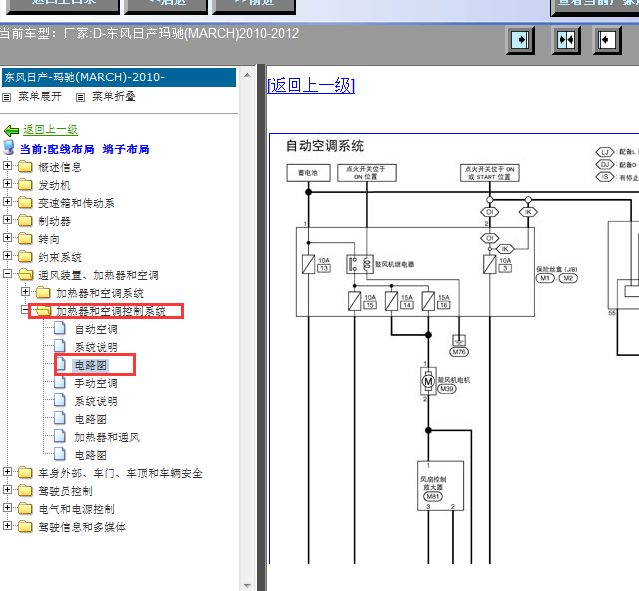Open 电路图 under 手动空调
The width and height of the screenshot is (639, 591).
(90, 419)
